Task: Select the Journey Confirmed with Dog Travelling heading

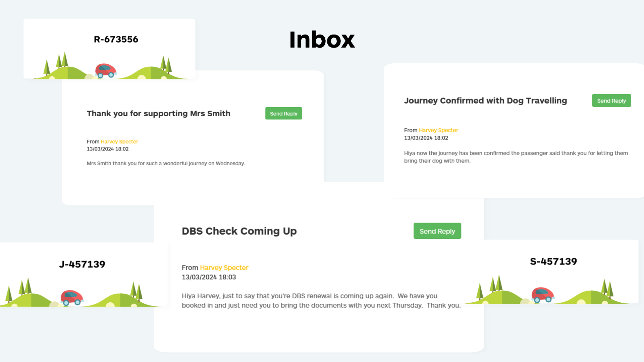Action: coord(485,100)
